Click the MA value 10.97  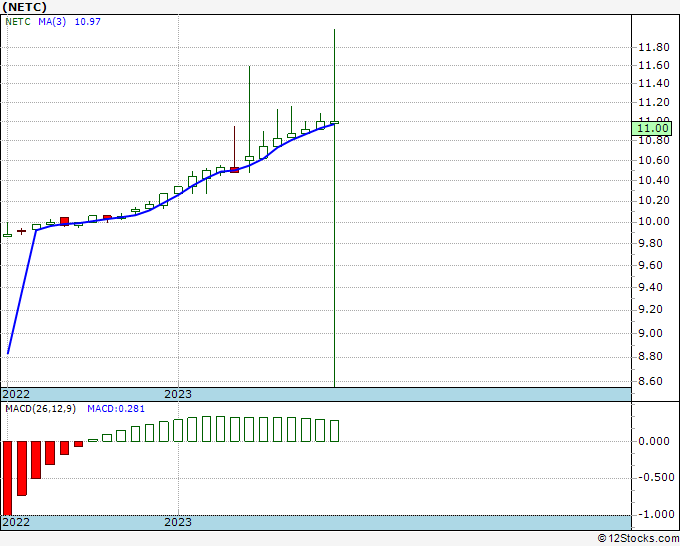pyautogui.click(x=88, y=22)
